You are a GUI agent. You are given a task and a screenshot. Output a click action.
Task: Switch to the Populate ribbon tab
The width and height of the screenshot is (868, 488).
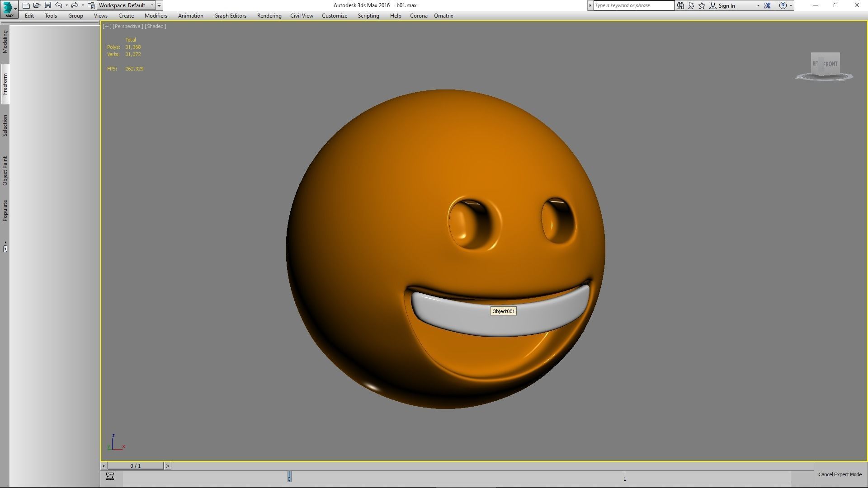pos(5,211)
